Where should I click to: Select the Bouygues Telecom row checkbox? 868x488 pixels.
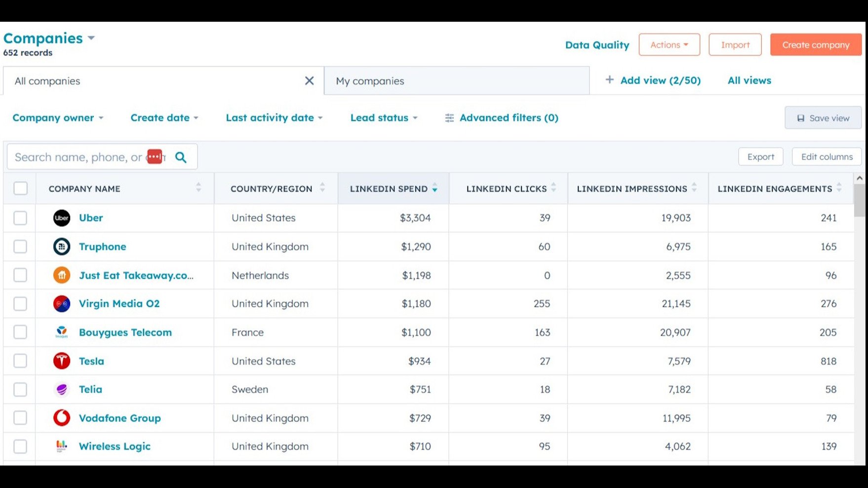pos(20,332)
